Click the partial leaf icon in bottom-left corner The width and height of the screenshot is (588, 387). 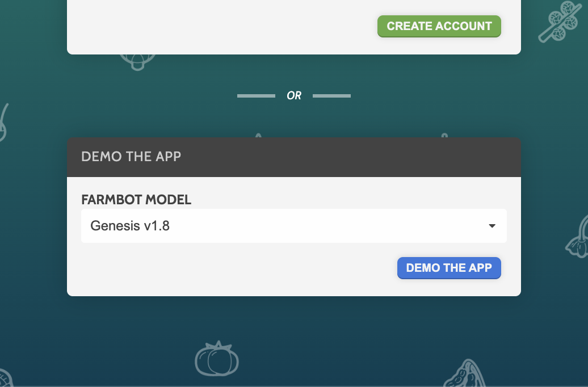pyautogui.click(x=6, y=378)
